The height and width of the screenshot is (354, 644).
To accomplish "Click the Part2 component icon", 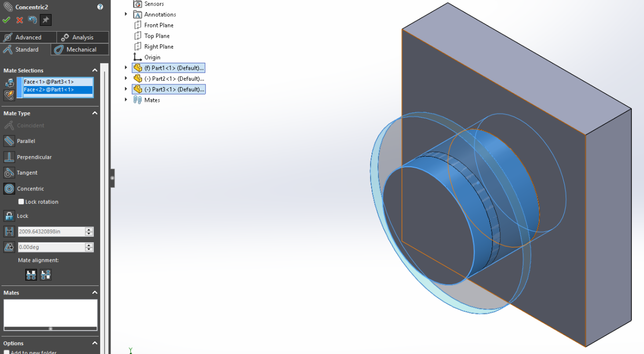I will tap(138, 79).
